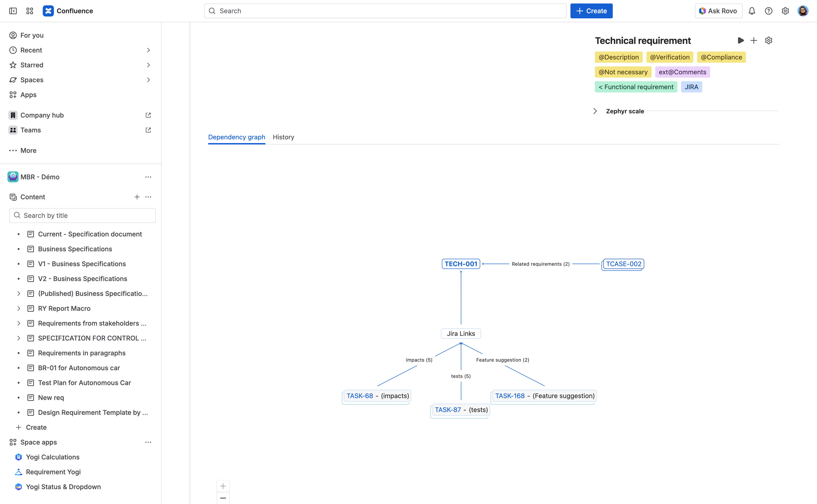Click the Search by title field
The width and height of the screenshot is (817, 504).
(82, 215)
